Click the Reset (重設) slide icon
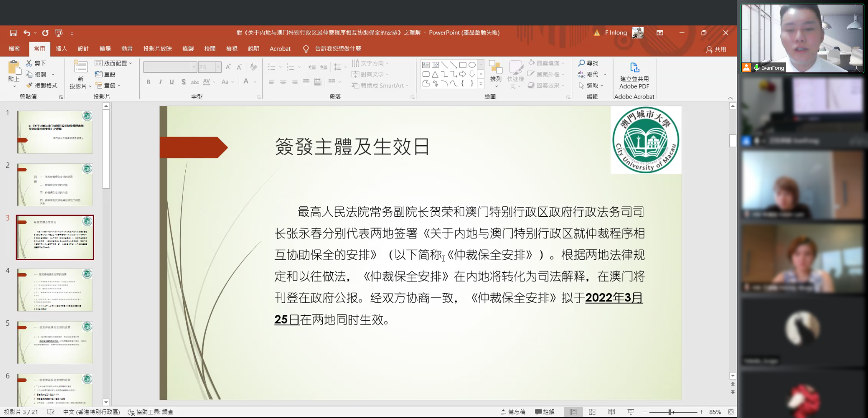This screenshot has width=868, height=418. tap(99, 74)
